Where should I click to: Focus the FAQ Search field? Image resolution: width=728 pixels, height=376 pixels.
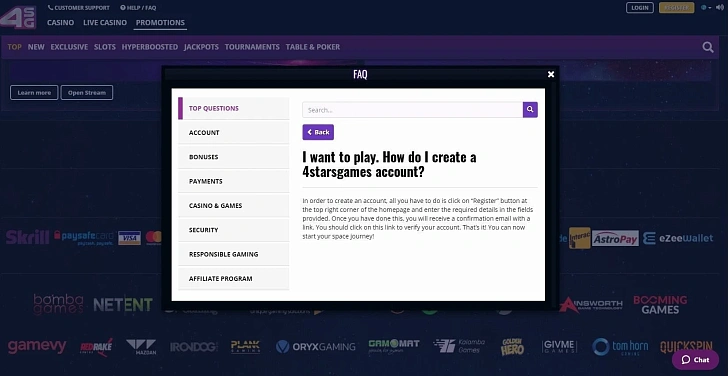pyautogui.click(x=412, y=110)
